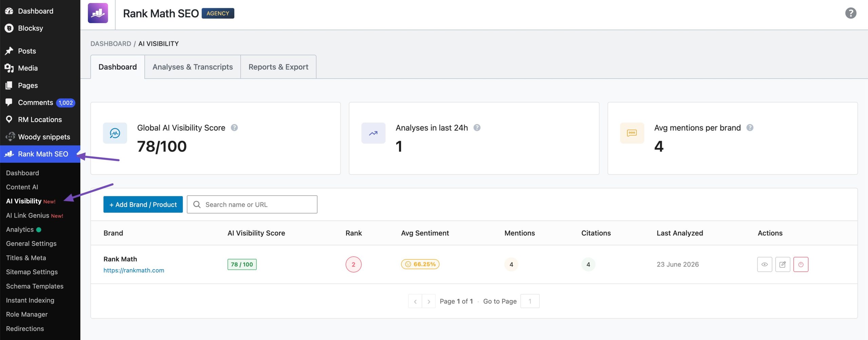Click the 78 / 100 score badge
Viewport: 868px width, 340px height.
click(x=242, y=264)
